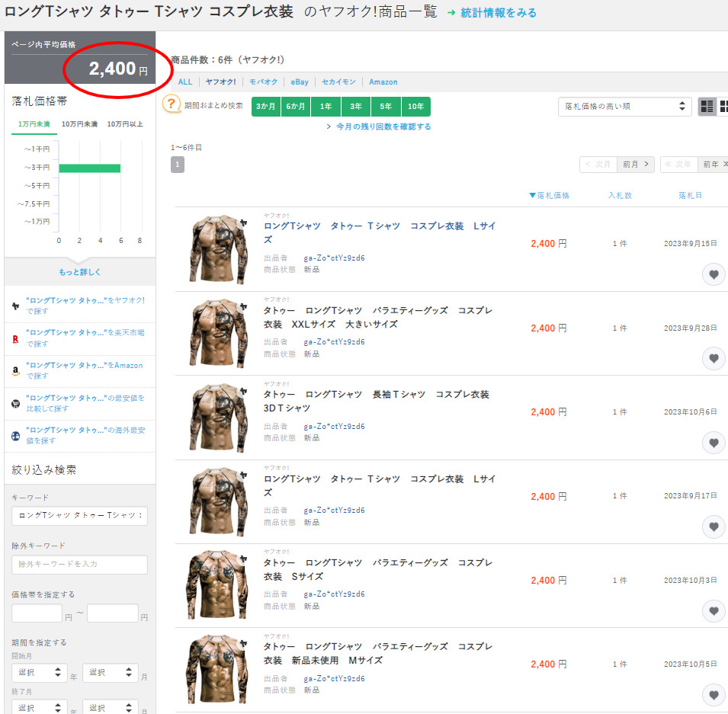Expand もっと詳しく price details
Viewport: 728px width, 714px height.
(80, 272)
